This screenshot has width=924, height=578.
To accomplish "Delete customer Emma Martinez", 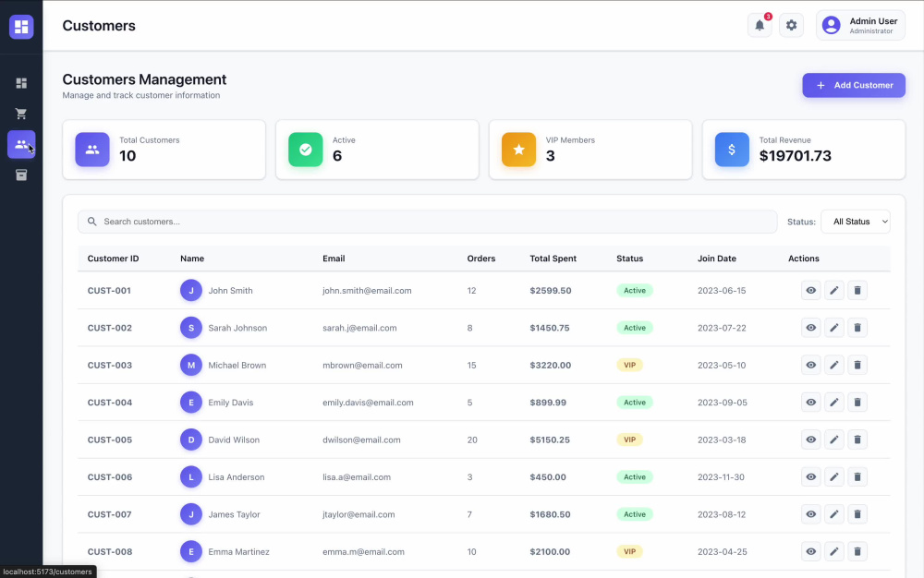I will [857, 551].
